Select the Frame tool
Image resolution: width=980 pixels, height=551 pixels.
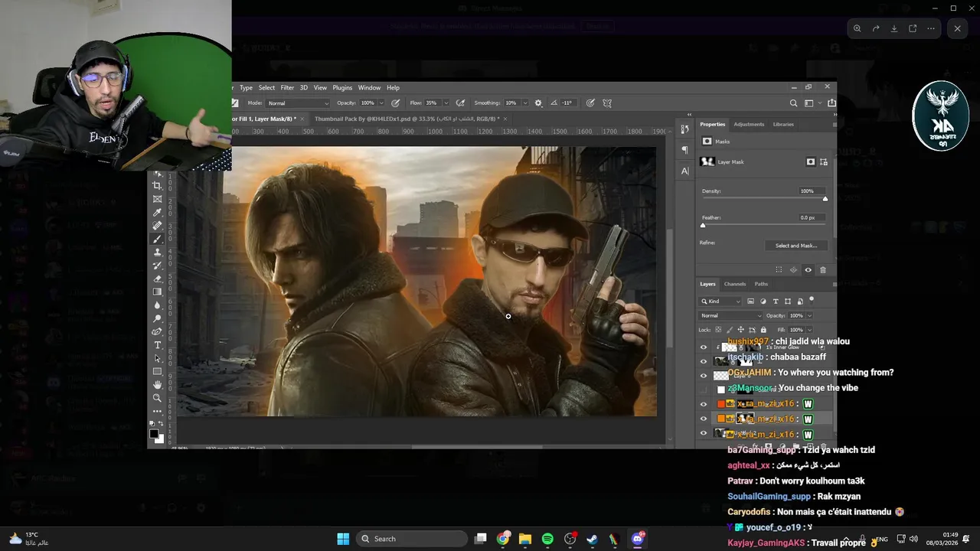tap(158, 199)
